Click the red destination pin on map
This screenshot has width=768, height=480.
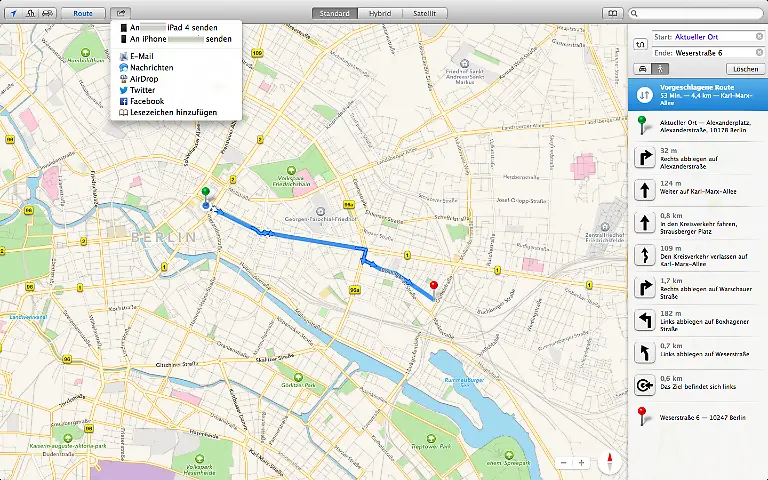(x=433, y=289)
